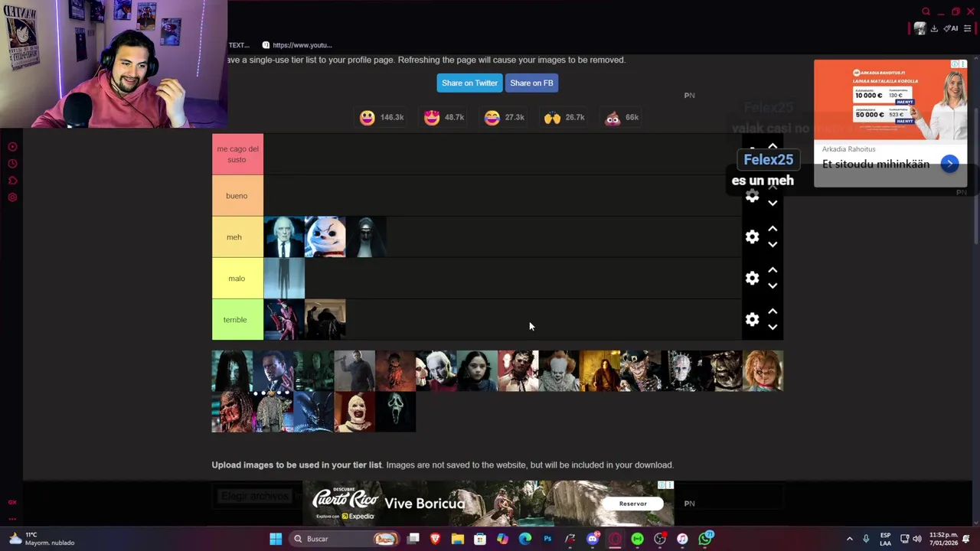
Task: Open Photoshop from the taskbar
Action: click(547, 539)
